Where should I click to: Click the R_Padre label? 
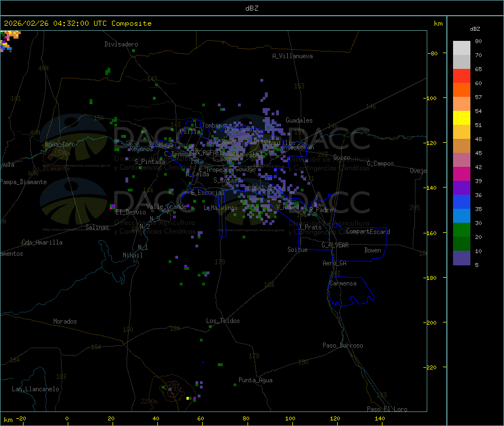tap(321, 210)
